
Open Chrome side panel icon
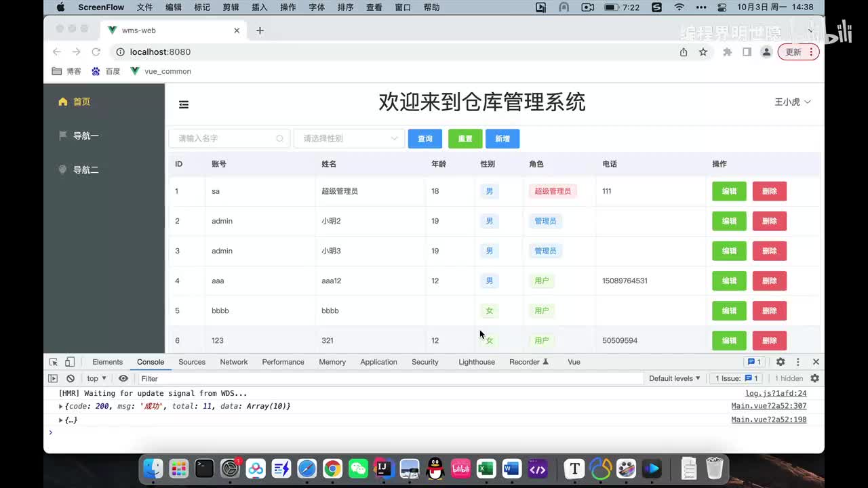pos(747,52)
